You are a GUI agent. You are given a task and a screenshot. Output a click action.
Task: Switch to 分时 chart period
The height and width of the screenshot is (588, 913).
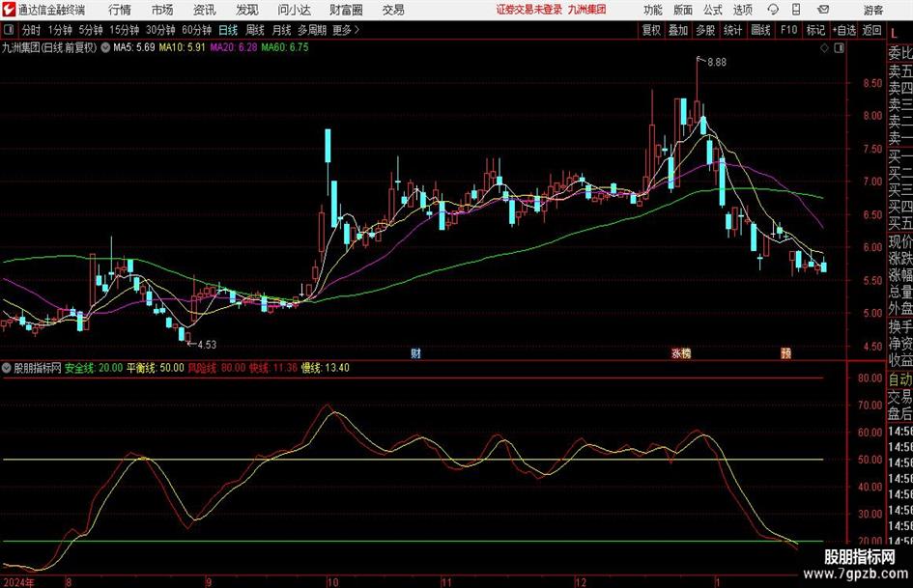click(31, 30)
